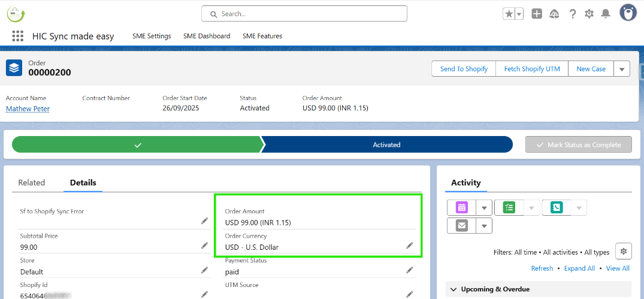Screen dimensions: 644x299
Task: Expand the Log a Call dropdown arrow
Action: coord(579,208)
